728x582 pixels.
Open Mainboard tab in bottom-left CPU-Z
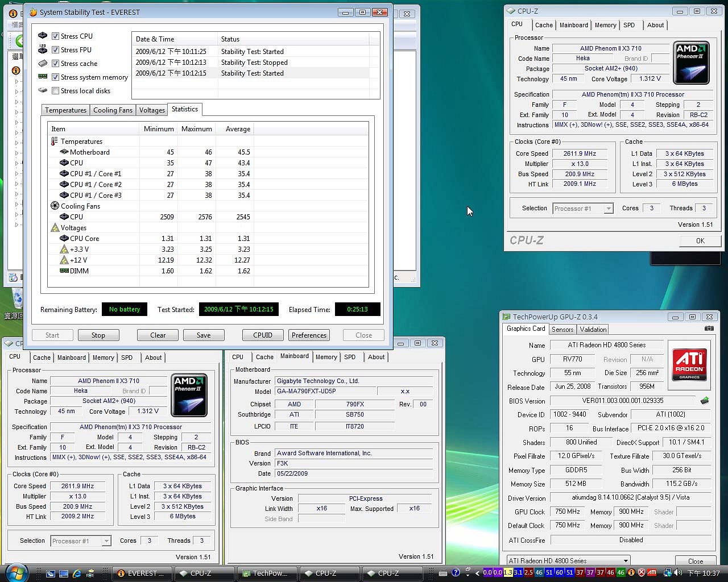[72, 357]
